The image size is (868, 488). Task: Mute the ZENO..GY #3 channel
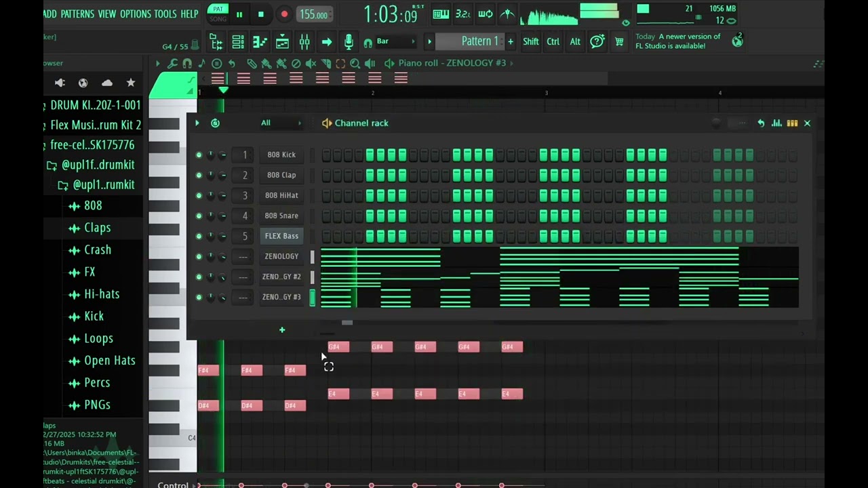click(199, 298)
